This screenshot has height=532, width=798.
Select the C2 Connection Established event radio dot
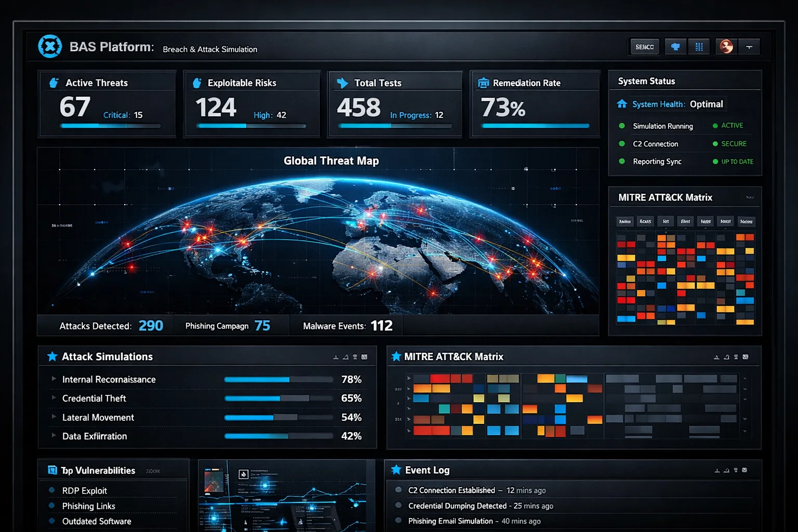pyautogui.click(x=398, y=490)
